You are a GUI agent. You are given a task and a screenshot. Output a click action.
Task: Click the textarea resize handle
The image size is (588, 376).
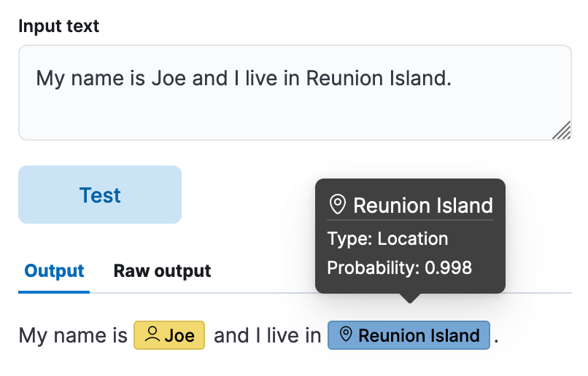click(562, 130)
